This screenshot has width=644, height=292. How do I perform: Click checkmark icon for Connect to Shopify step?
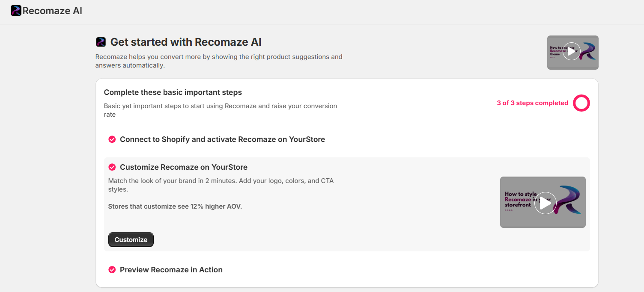coord(112,139)
